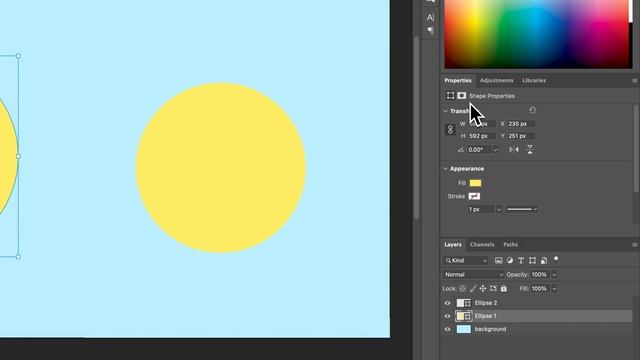Viewport: 640px width, 360px height.
Task: Click the layer Opacity value field
Action: pos(540,275)
